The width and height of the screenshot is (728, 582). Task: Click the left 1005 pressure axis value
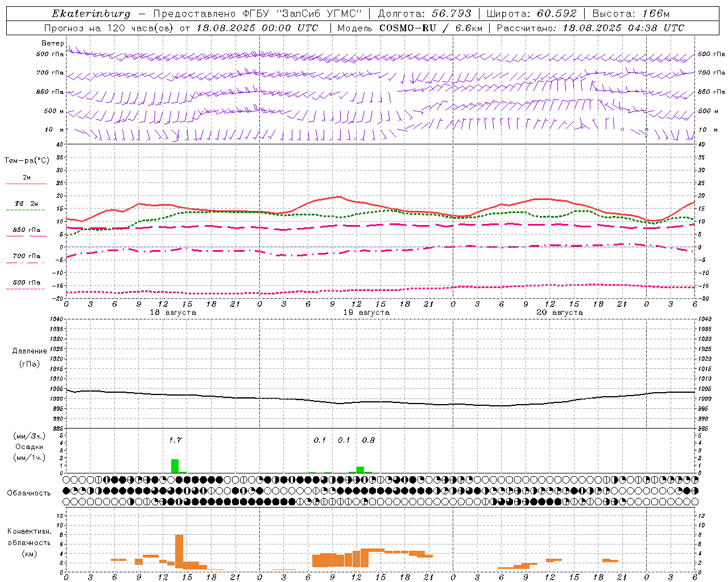pyautogui.click(x=56, y=389)
